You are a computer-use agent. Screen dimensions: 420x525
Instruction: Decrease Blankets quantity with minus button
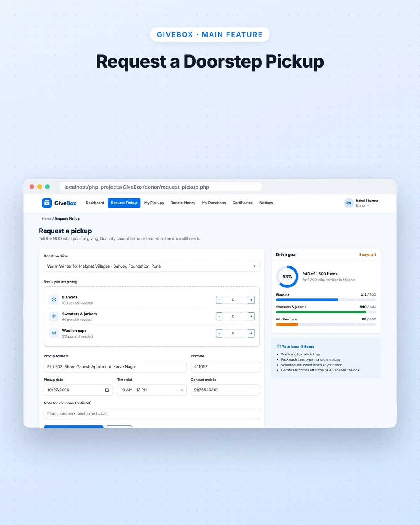[x=219, y=300]
